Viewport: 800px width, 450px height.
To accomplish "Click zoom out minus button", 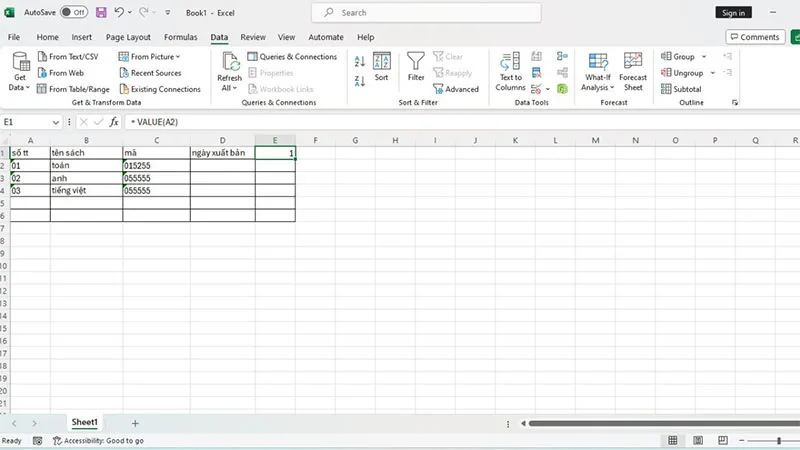I will (741, 440).
